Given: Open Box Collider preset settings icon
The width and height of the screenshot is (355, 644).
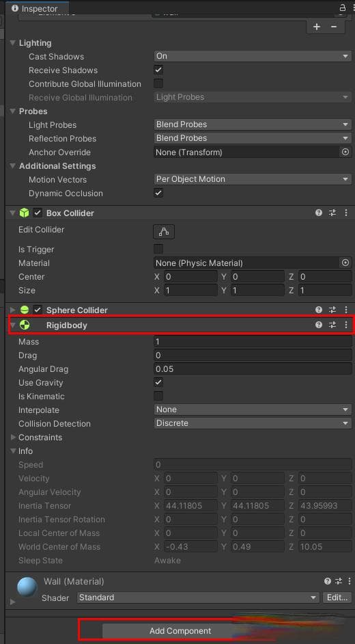Looking at the screenshot, I should pos(332,213).
